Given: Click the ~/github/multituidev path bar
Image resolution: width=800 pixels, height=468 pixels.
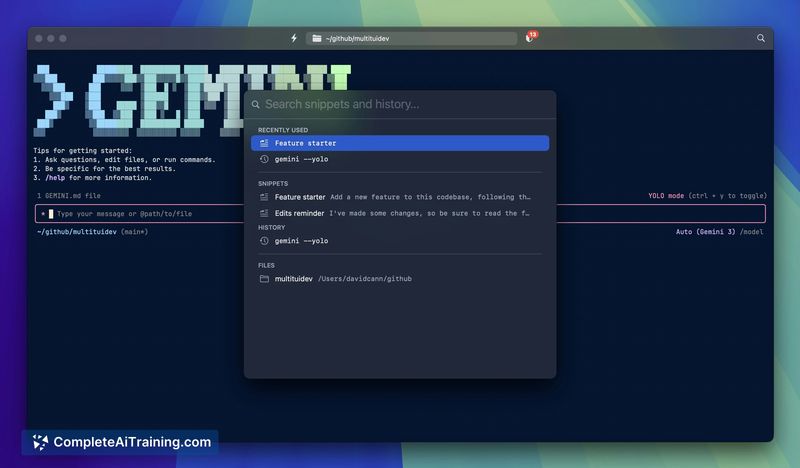Looking at the screenshot, I should pyautogui.click(x=412, y=38).
